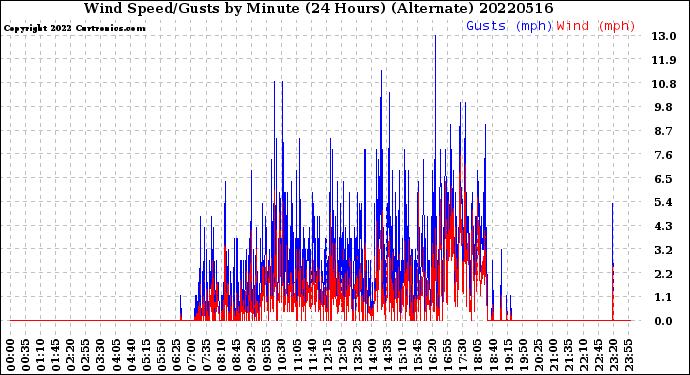Click the 2.2 y-axis value
690x375 pixels.
pos(664,274)
